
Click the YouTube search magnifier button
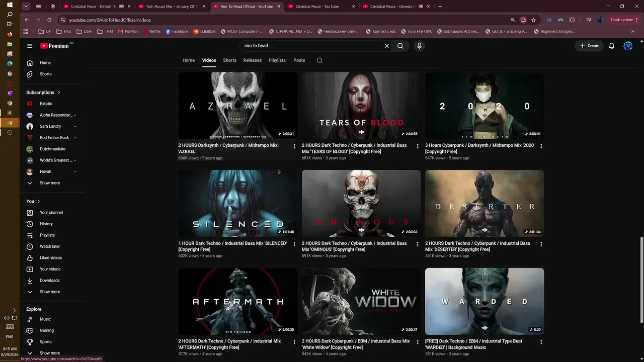(400, 46)
